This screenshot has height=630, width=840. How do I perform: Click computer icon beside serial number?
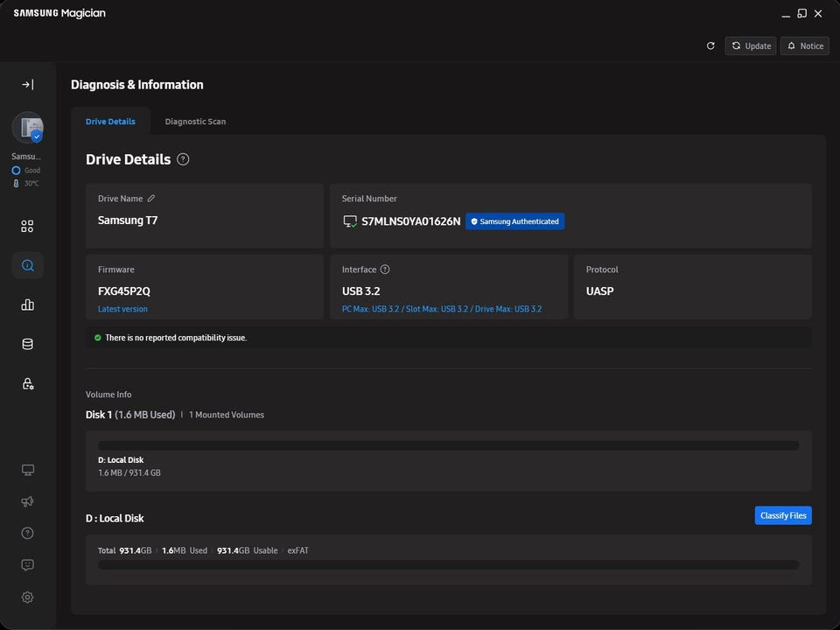pyautogui.click(x=350, y=221)
